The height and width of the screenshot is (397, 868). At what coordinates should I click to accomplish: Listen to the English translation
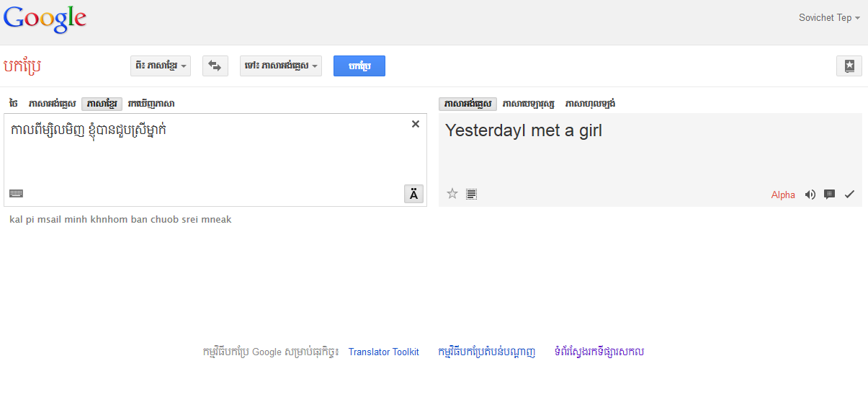810,195
